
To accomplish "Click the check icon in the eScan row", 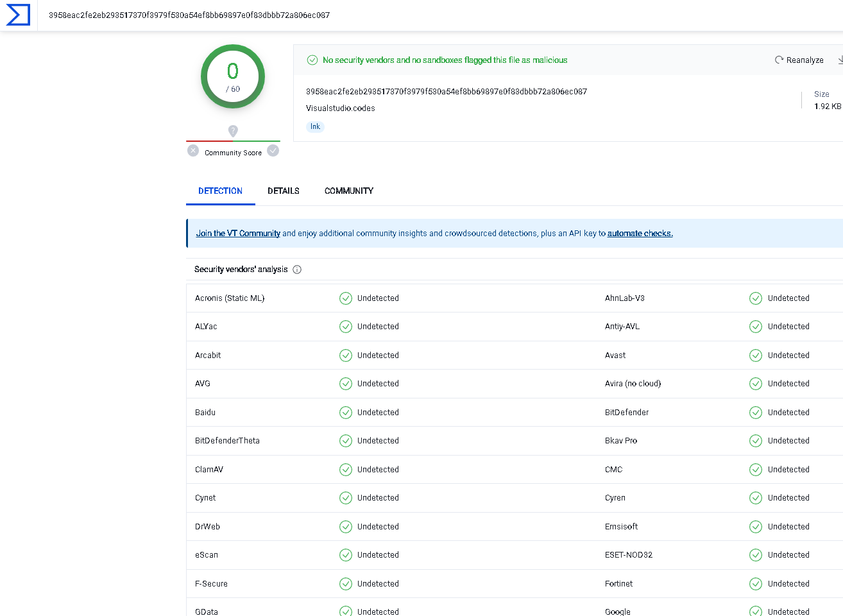I will tap(346, 555).
